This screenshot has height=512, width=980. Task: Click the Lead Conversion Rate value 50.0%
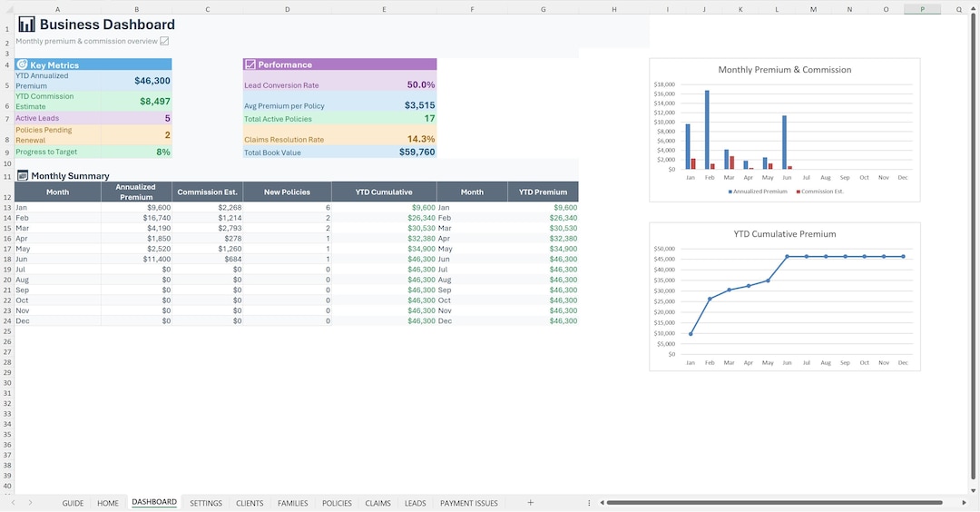point(421,84)
